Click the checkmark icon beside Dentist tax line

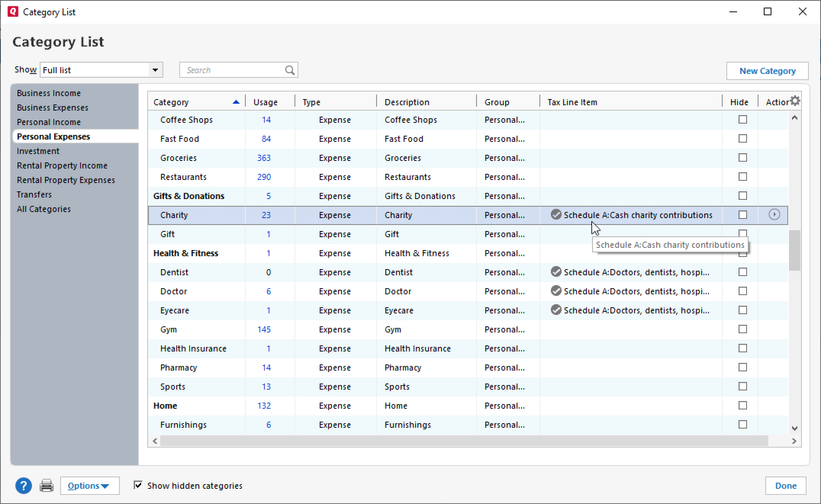[555, 272]
